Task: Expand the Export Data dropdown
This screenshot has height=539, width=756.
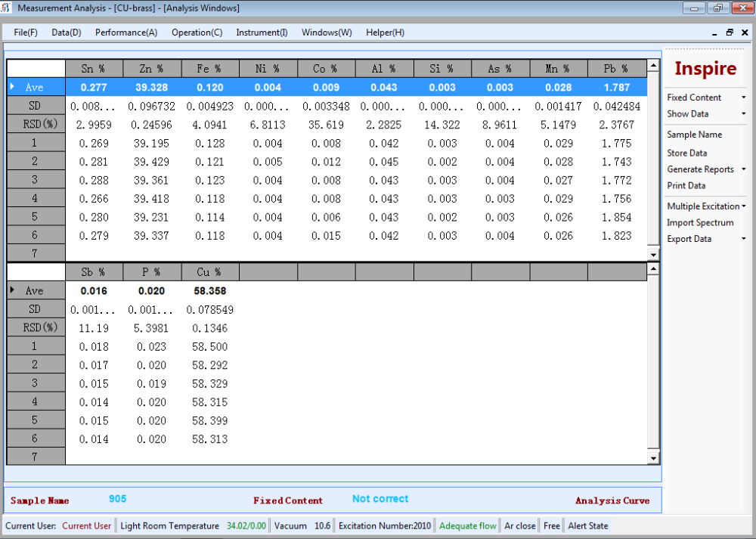Action: tap(743, 239)
